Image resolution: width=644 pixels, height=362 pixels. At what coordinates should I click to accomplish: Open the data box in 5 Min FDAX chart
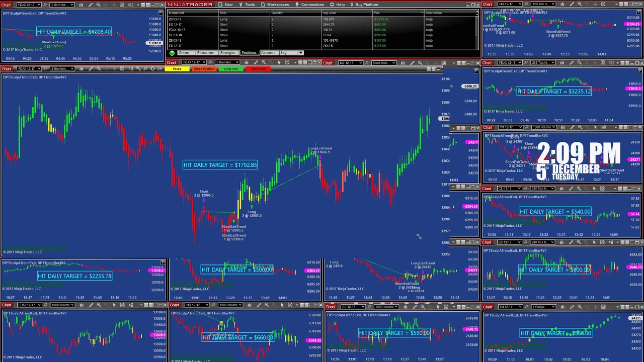[x=287, y=62]
